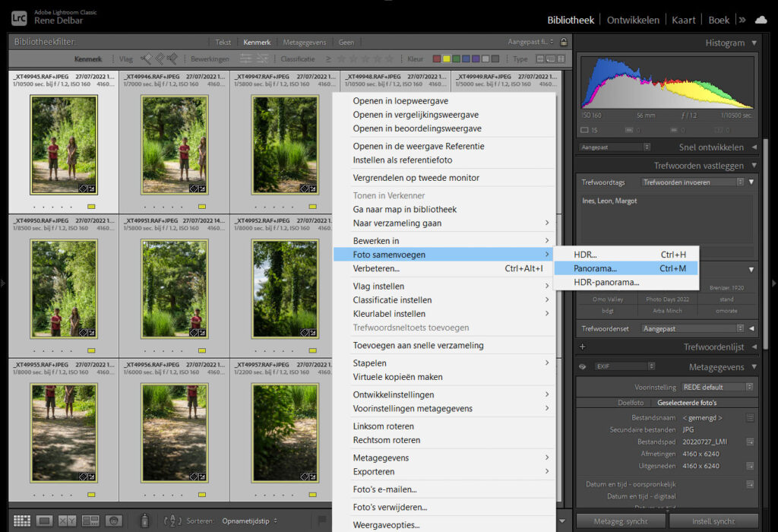
Task: Click the rating comparison ≥ symbol
Action: pos(328,59)
